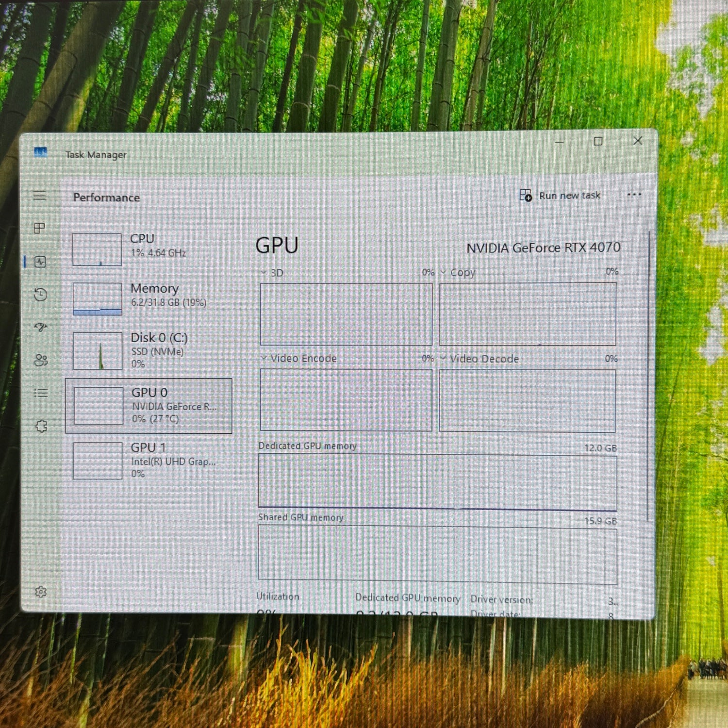Click the '15.9 GB' shared memory value
The height and width of the screenshot is (728, 728).
(600, 521)
